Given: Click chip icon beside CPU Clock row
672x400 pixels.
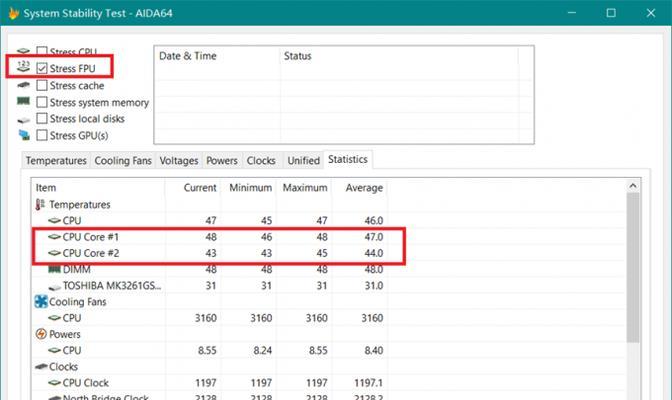Looking at the screenshot, I should (x=54, y=382).
